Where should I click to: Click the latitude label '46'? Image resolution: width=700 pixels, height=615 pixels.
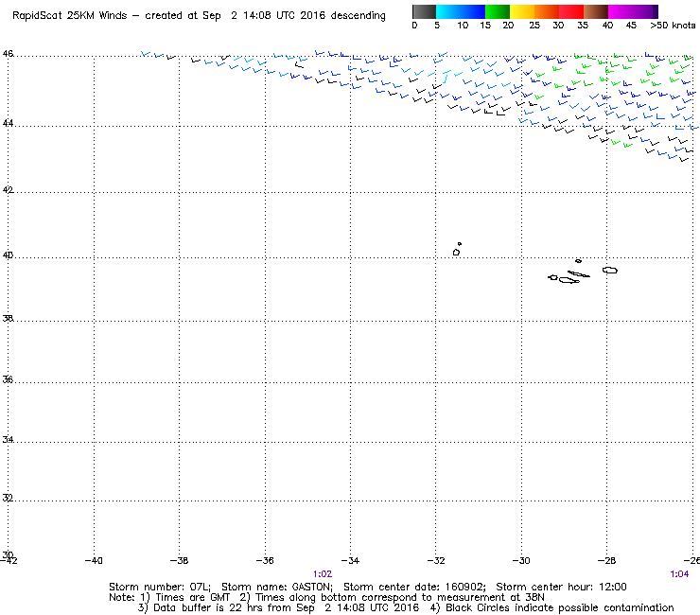[8, 54]
